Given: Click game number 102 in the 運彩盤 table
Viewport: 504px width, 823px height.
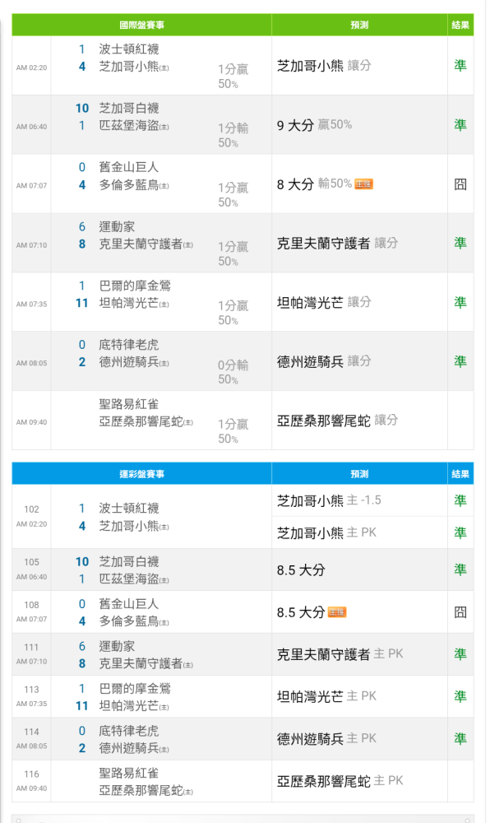Looking at the screenshot, I should tap(31, 509).
